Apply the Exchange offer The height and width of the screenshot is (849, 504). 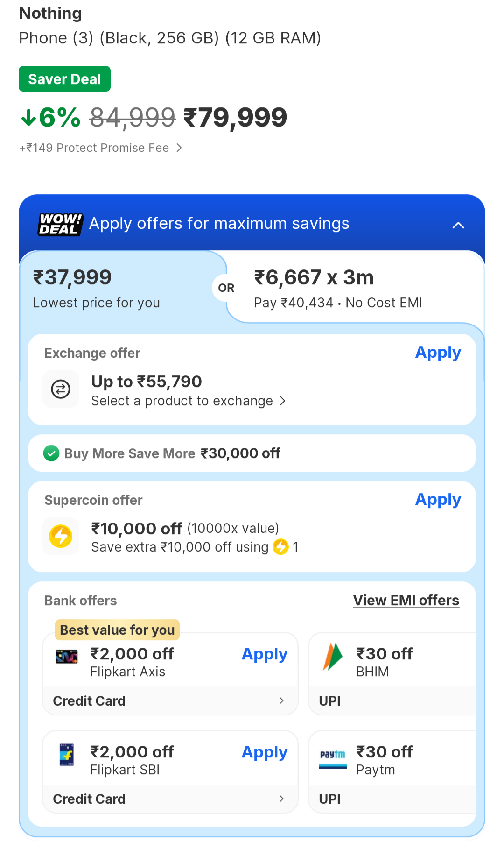[x=438, y=353]
